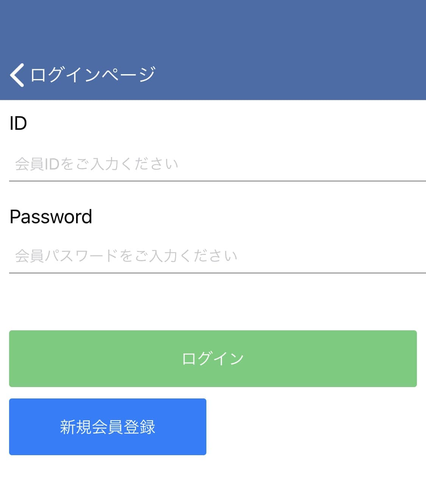Viewport: 426px width, 504px height.
Task: Click placeholder 会員パスワードをご入力ください
Action: [x=126, y=256]
